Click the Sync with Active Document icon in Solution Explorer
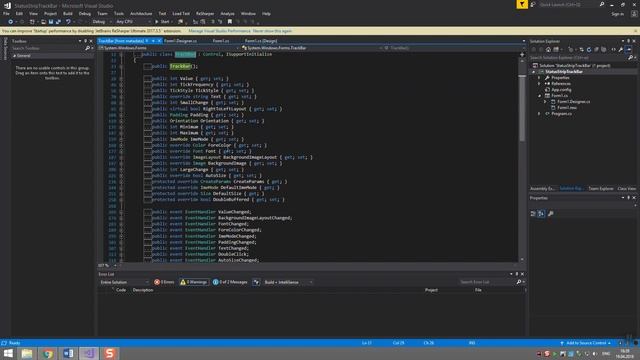The image size is (640, 360). pyautogui.click(x=582, y=49)
